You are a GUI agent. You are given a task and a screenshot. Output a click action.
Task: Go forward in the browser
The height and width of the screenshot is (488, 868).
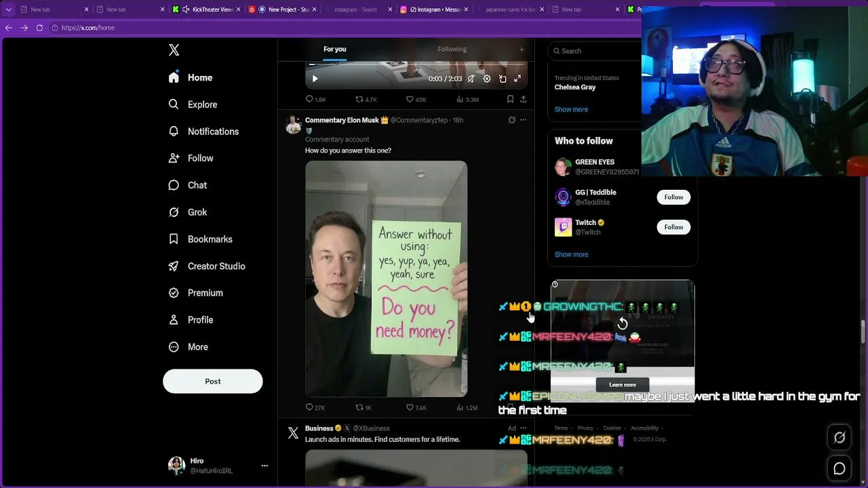(24, 28)
